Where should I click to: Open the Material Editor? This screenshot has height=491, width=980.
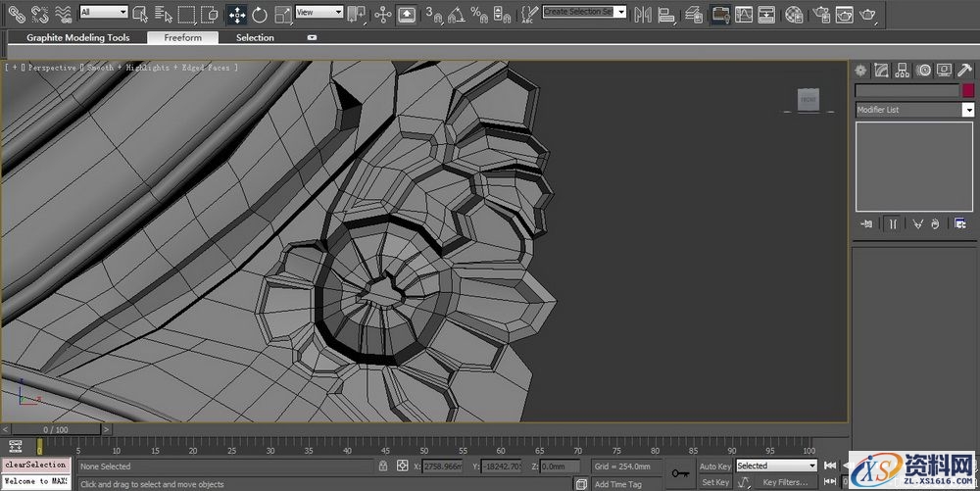click(794, 14)
